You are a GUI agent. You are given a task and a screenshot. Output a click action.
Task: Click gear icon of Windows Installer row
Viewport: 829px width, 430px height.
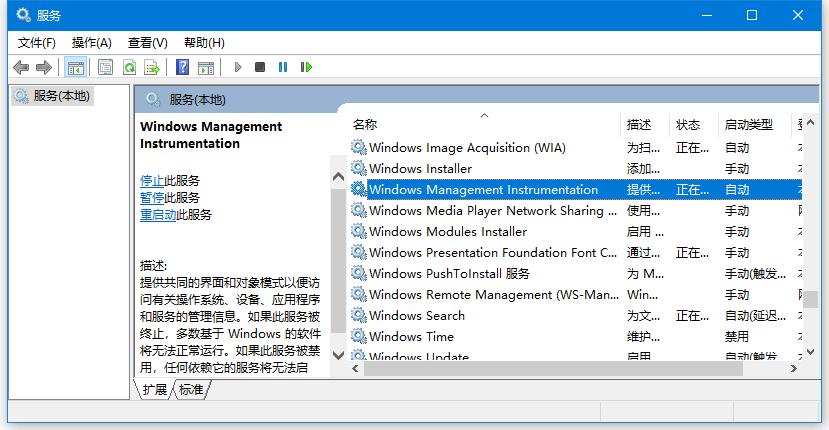point(358,168)
